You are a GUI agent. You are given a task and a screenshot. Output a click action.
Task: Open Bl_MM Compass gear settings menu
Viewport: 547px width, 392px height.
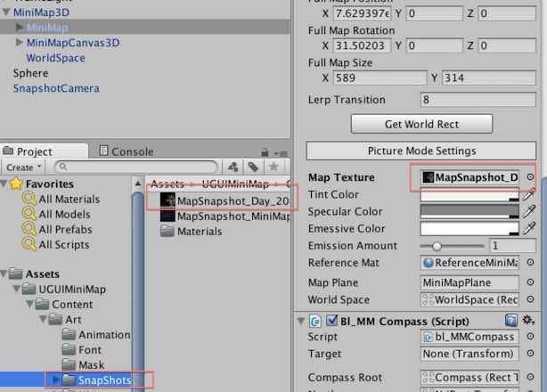pos(527,320)
